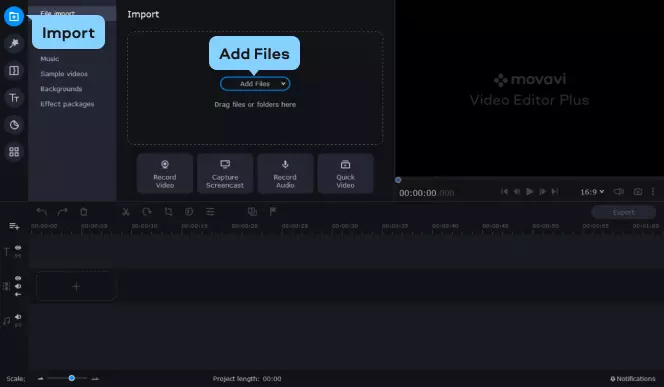
Task: Add a marker with the flag icon
Action: click(273, 211)
